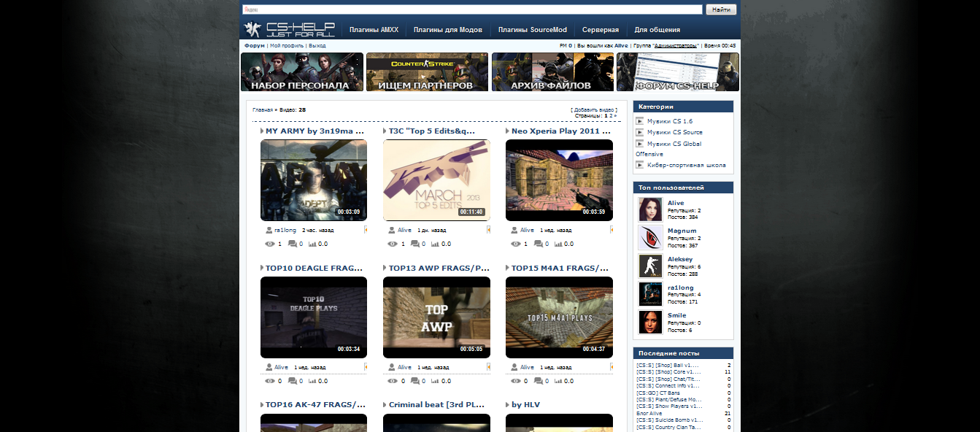Click views eye icon under TOP10 DEAGLE video
The width and height of the screenshot is (980, 432).
pos(270,381)
